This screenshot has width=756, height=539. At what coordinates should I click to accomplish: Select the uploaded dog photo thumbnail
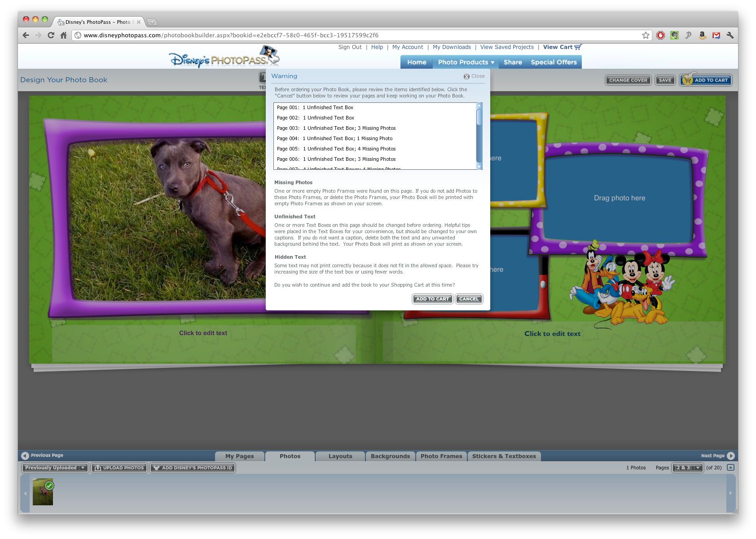tap(43, 492)
